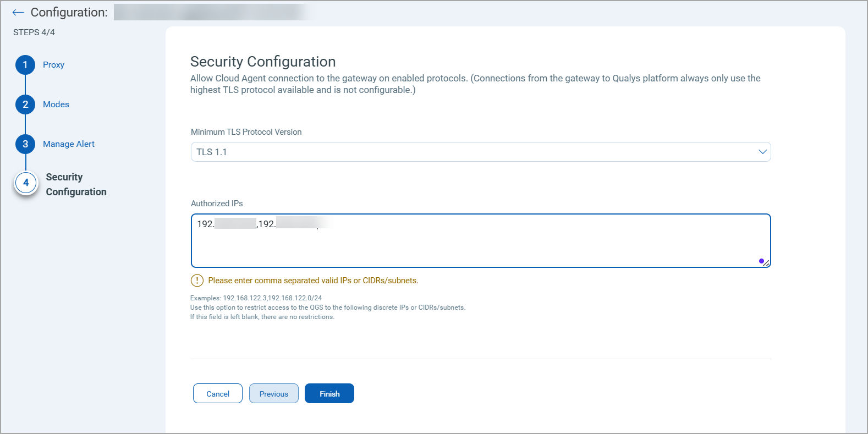Image resolution: width=868 pixels, height=434 pixels.
Task: Click the purple dot in the IPs textarea
Action: (x=761, y=261)
